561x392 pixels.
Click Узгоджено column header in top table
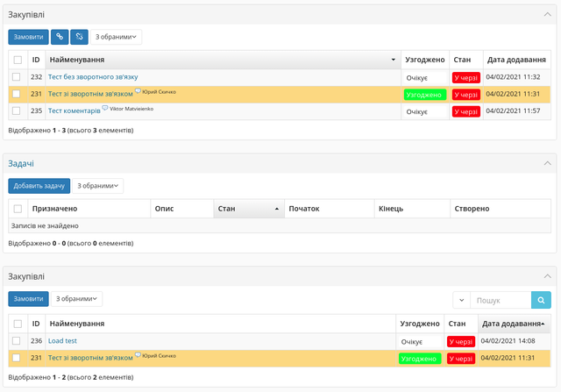425,60
